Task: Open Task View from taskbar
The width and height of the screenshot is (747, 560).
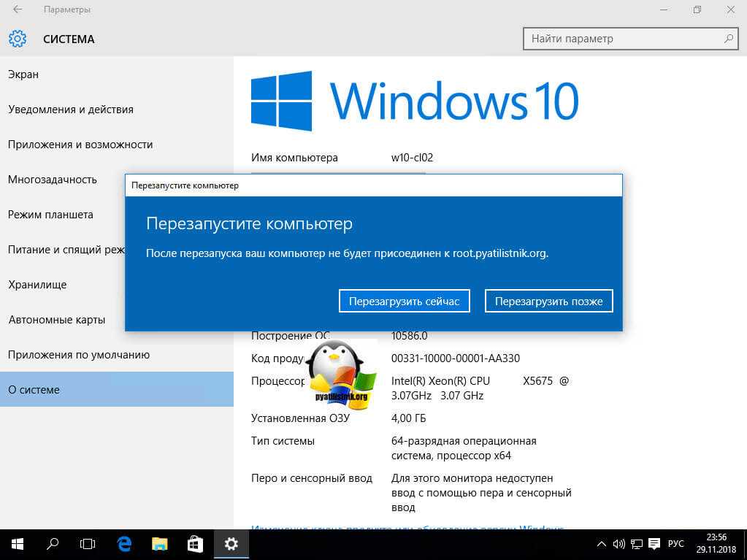Action: pyautogui.click(x=88, y=543)
